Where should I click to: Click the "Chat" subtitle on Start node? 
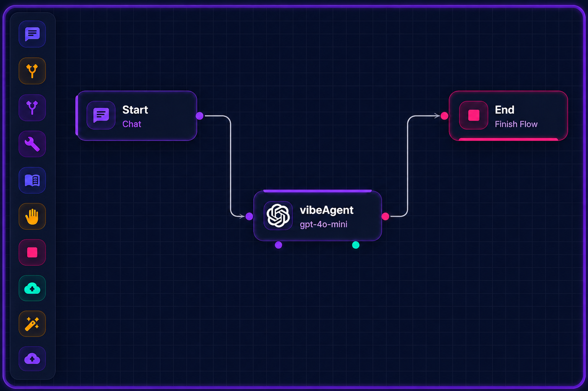click(132, 124)
